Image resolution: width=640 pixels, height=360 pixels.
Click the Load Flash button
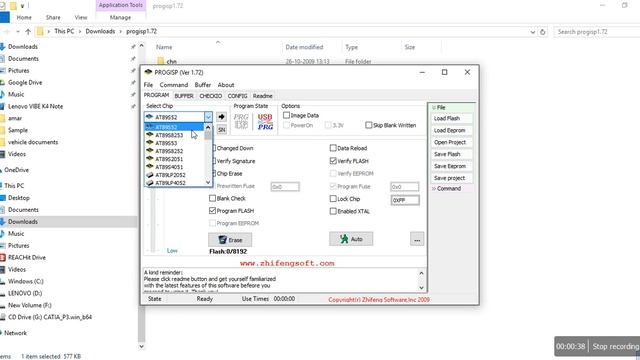(x=452, y=118)
